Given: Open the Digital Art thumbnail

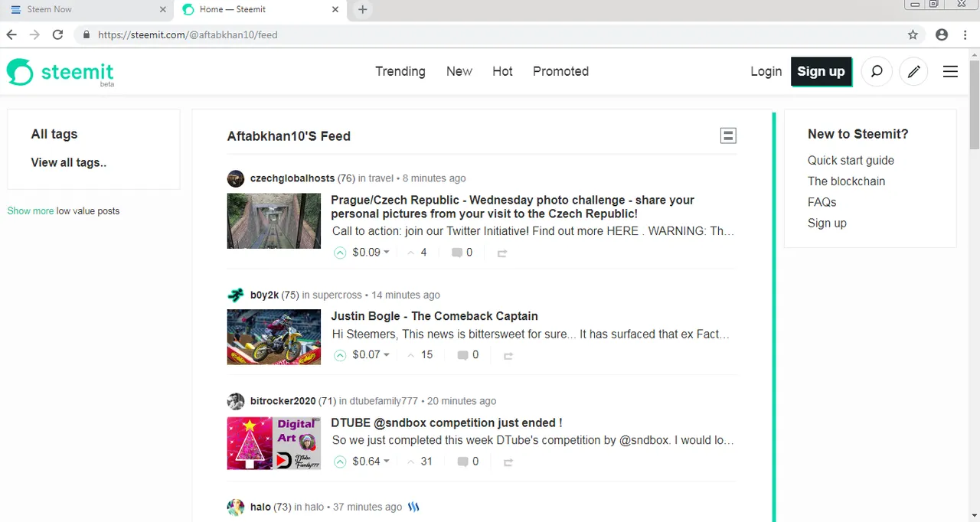Looking at the screenshot, I should [273, 443].
